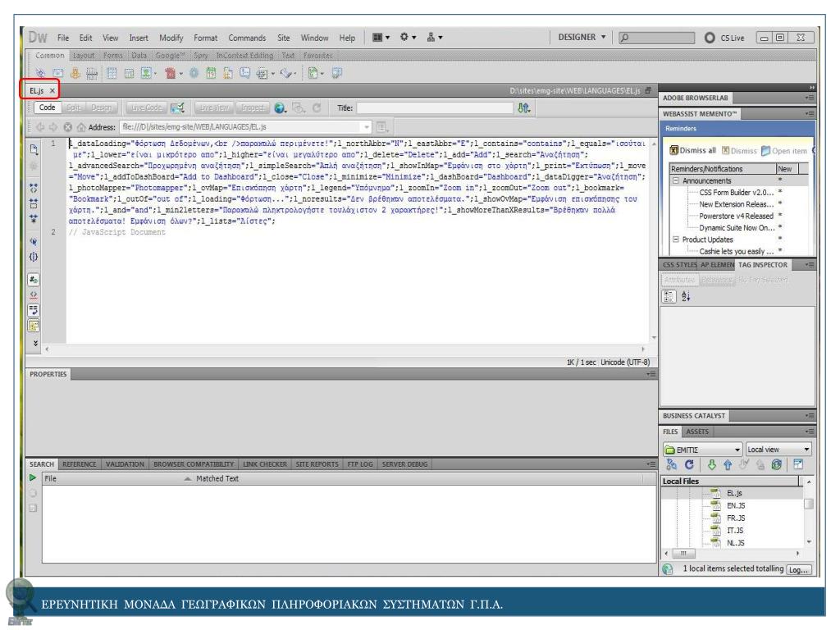Switch to the Assets tab
The height and width of the screenshot is (630, 840).
pyautogui.click(x=697, y=431)
